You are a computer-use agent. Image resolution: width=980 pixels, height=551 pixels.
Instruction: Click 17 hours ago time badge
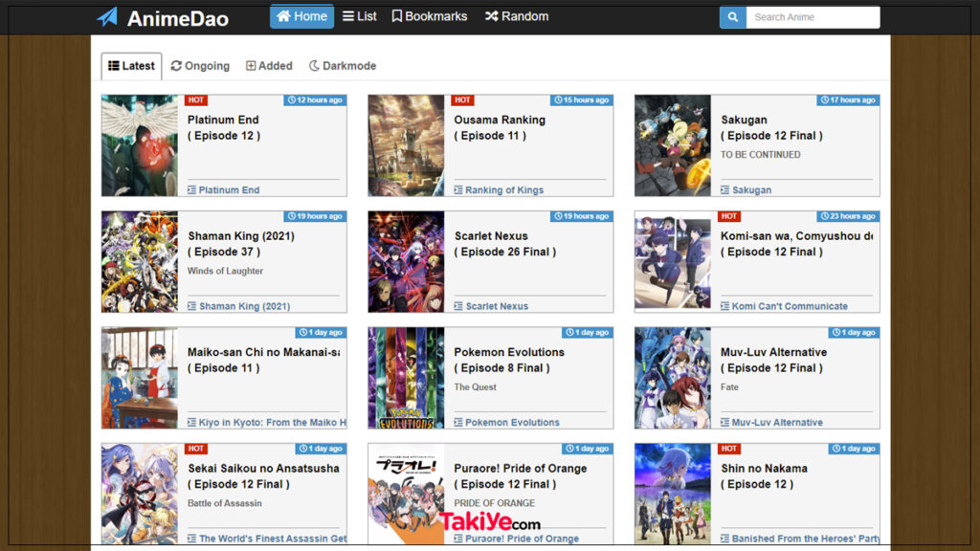point(848,99)
